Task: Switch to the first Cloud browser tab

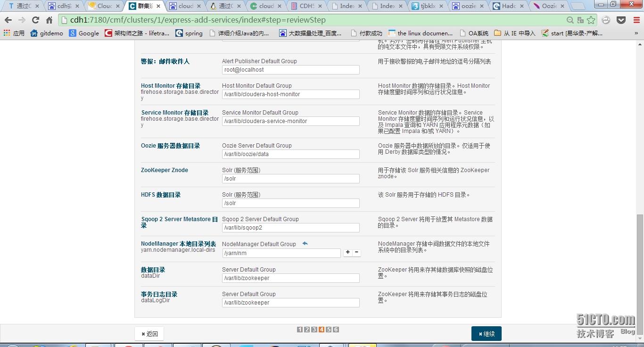Action: coord(105,6)
